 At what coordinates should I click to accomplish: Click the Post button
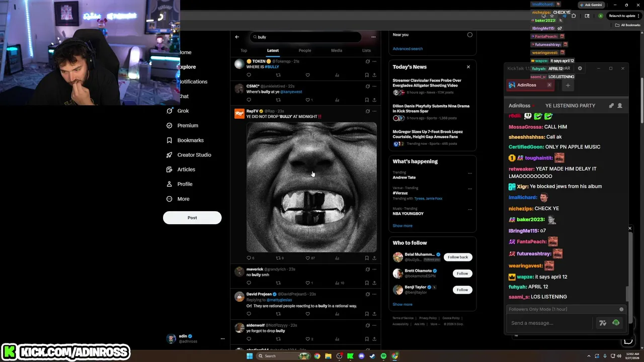(x=192, y=218)
